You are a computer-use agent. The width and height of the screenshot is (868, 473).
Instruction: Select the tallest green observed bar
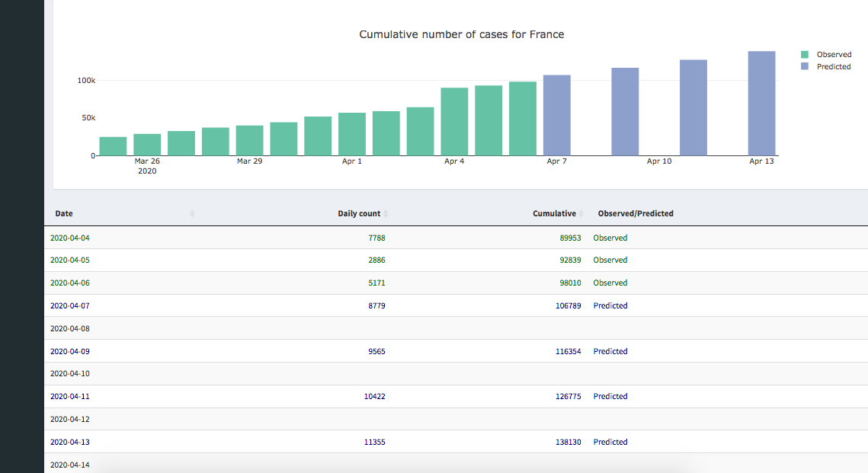pyautogui.click(x=522, y=119)
